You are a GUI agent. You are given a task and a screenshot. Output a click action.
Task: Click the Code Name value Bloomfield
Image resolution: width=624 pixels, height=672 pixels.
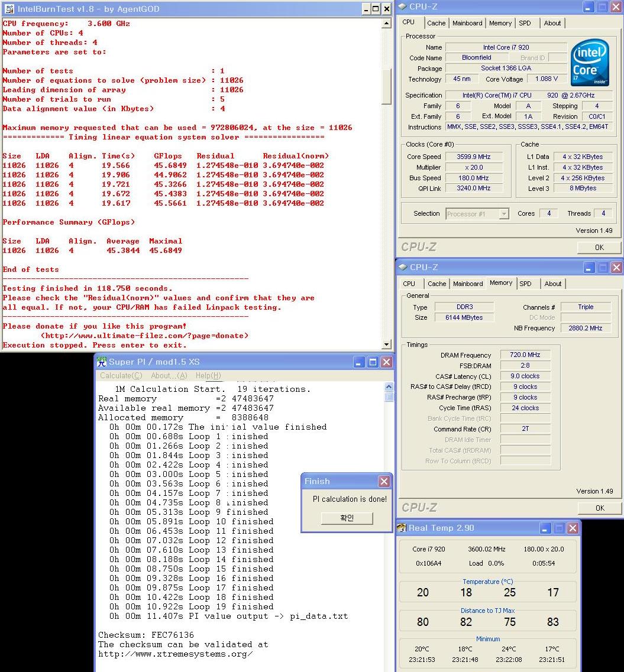click(477, 57)
